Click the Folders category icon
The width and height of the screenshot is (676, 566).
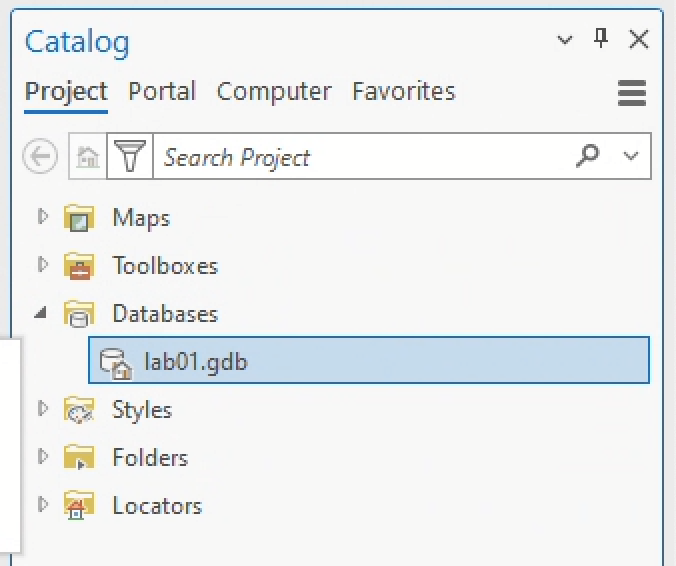pos(78,458)
